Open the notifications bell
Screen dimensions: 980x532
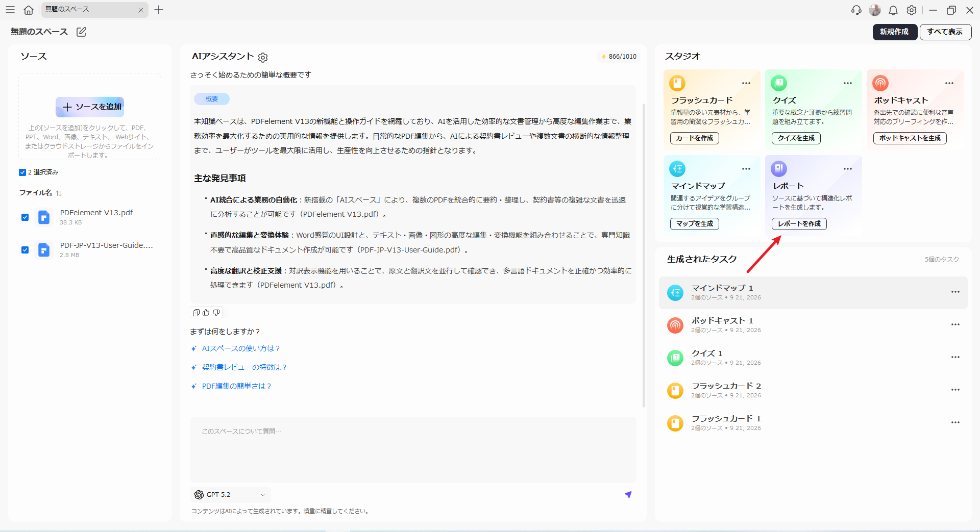point(893,10)
